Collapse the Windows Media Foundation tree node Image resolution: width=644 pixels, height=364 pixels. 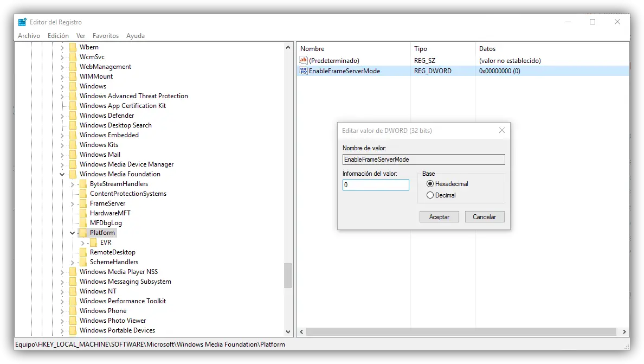click(x=62, y=174)
